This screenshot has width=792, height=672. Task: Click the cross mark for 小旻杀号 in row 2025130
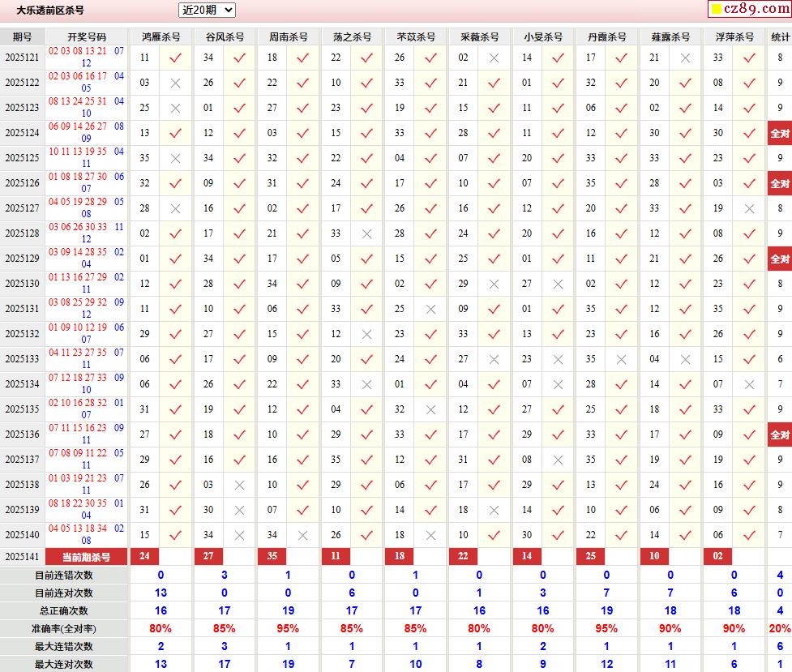click(558, 284)
